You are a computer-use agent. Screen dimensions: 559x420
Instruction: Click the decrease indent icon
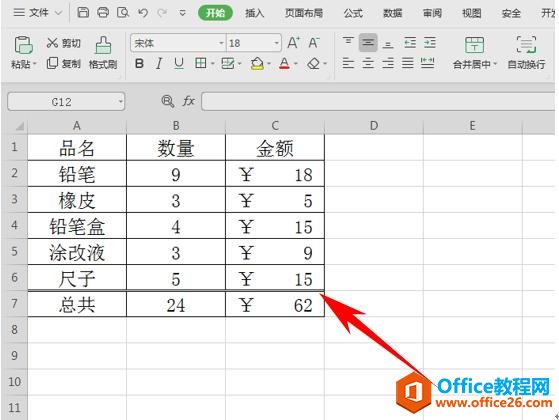coord(410,43)
